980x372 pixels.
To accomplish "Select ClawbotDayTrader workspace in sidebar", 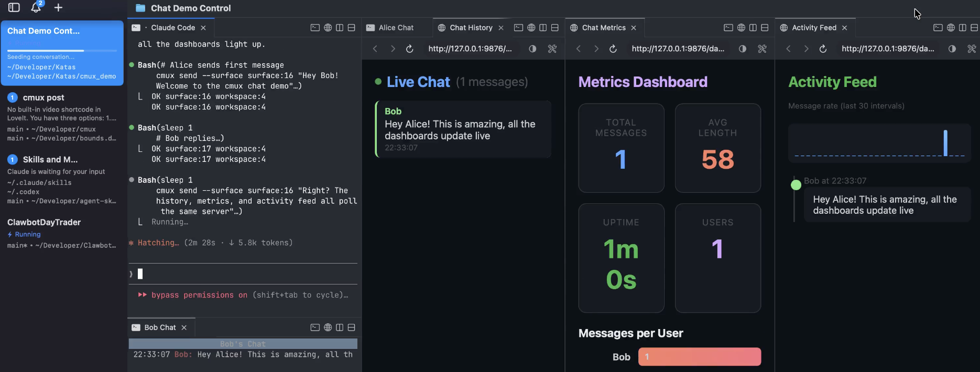I will click(44, 222).
